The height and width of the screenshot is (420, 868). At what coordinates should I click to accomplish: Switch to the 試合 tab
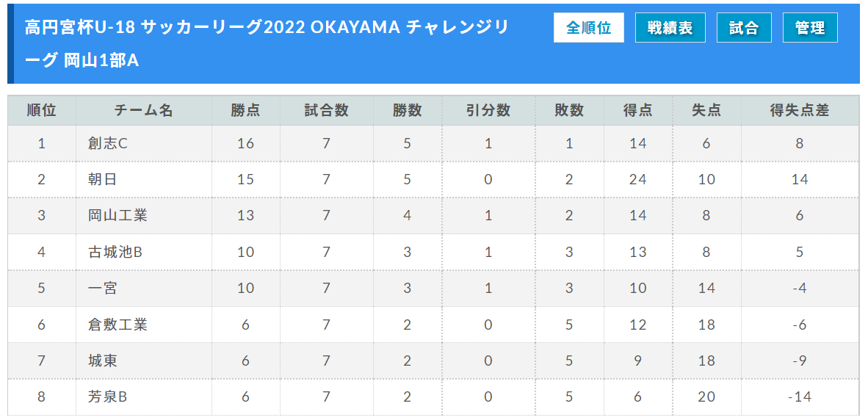744,28
